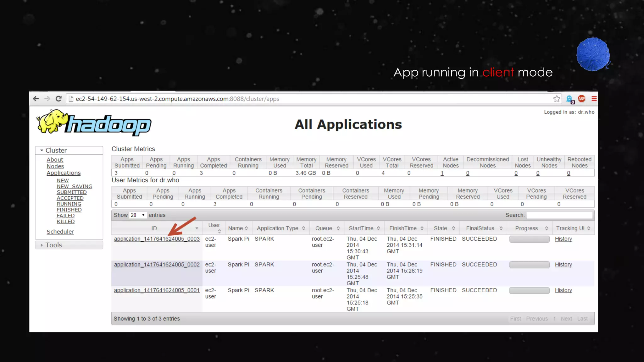Click the Hadoop elephant logo

[x=94, y=123]
